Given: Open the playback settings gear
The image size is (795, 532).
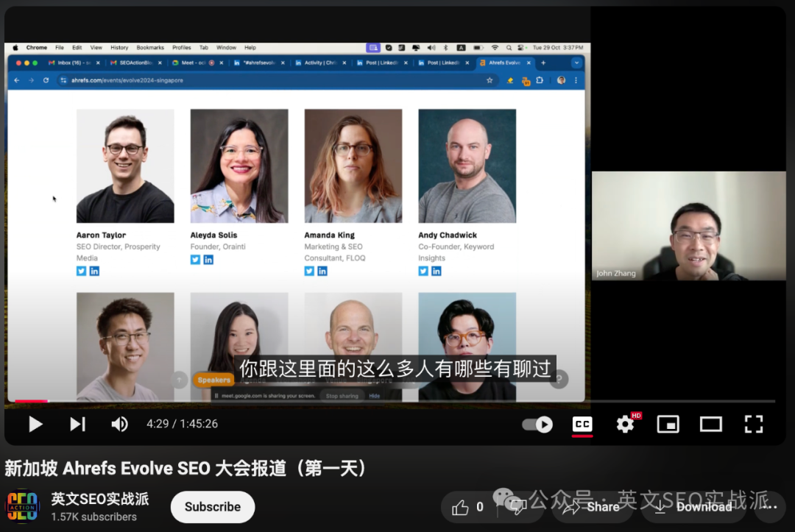Looking at the screenshot, I should [624, 424].
